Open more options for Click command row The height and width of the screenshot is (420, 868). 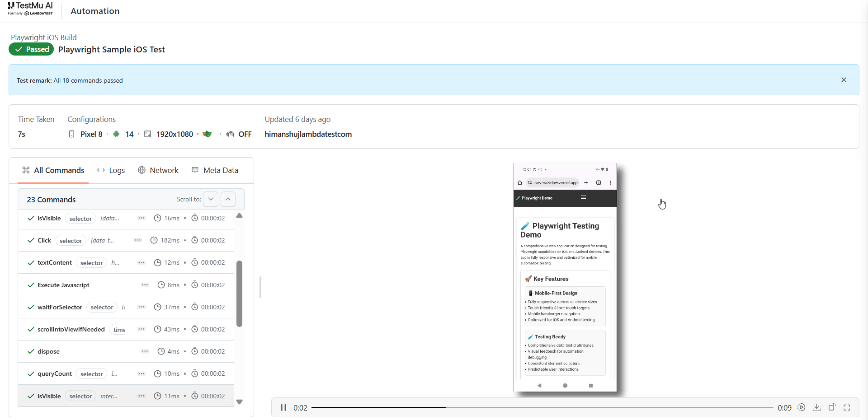pyautogui.click(x=138, y=240)
